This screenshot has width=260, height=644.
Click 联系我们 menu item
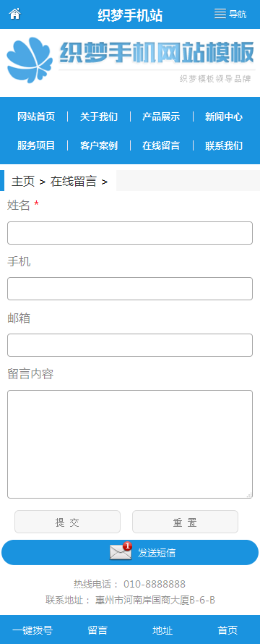point(224,145)
